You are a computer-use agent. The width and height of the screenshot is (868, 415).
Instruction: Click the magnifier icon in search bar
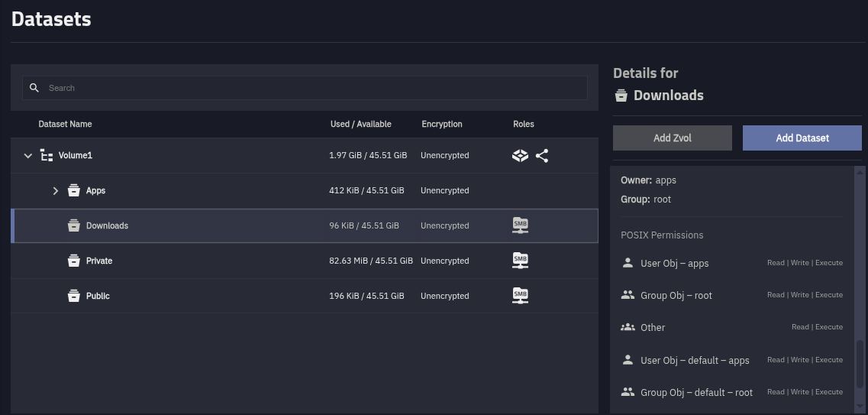tap(34, 88)
